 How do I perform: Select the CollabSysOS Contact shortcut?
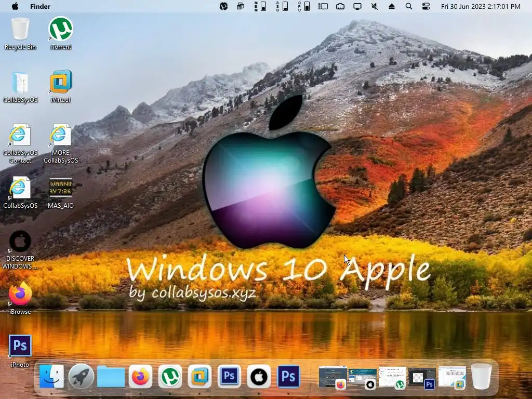(x=20, y=143)
